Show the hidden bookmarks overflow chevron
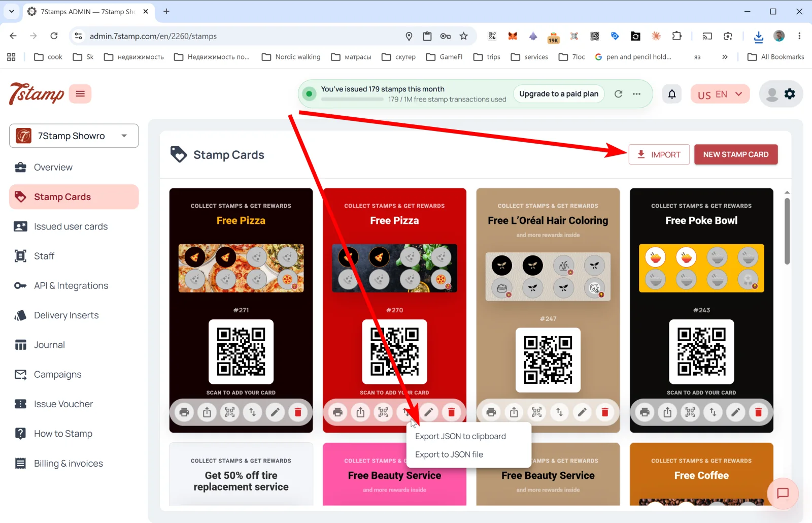Viewport: 812px width, 523px height. (x=725, y=57)
